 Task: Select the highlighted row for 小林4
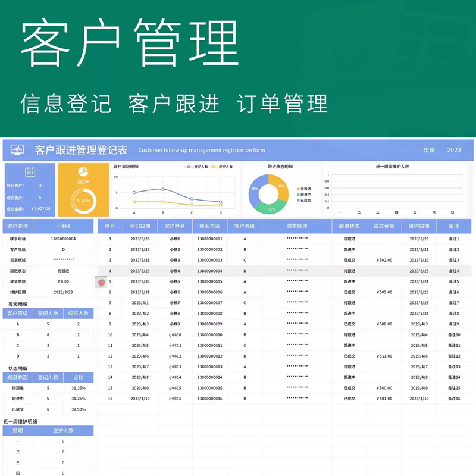click(284, 271)
